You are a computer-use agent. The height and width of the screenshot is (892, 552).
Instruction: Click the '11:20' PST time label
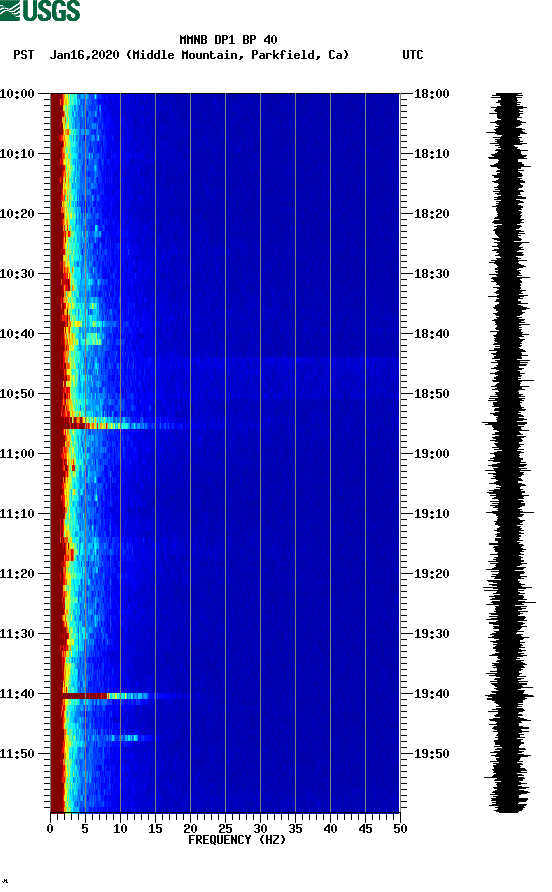(17, 574)
